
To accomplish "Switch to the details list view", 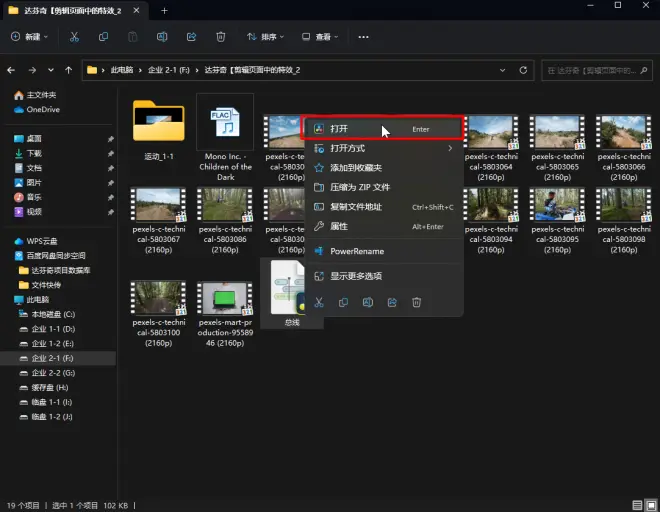I will [636, 505].
